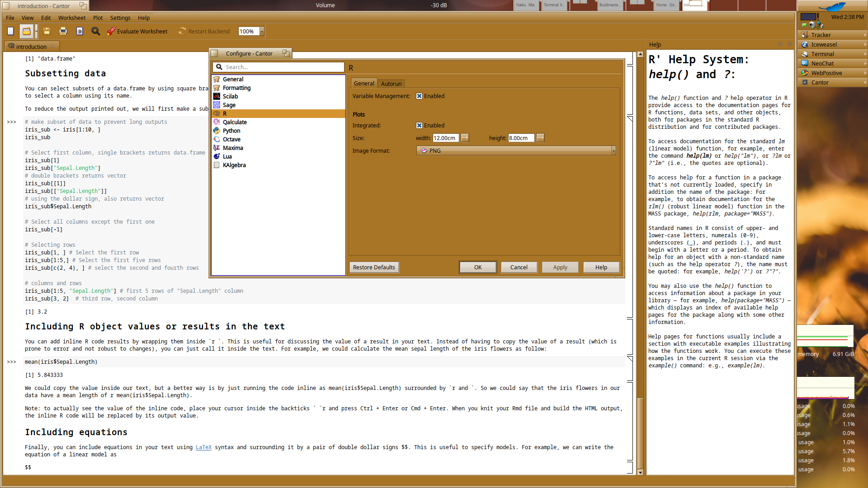This screenshot has width=868, height=488.
Task: Click the Open file folder icon
Action: point(27,31)
